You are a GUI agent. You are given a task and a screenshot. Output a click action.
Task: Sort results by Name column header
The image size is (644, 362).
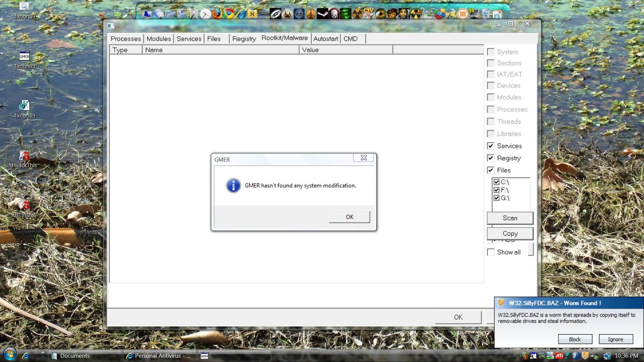point(221,50)
